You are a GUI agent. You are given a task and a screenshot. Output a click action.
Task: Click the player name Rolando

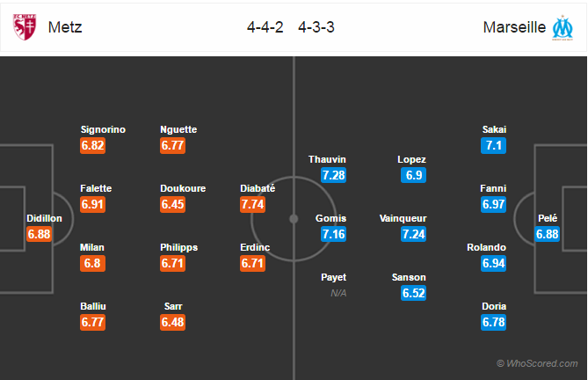point(486,247)
